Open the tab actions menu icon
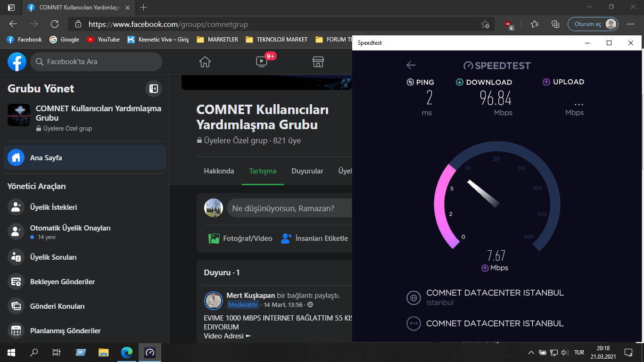This screenshot has height=362, width=644. click(x=11, y=8)
